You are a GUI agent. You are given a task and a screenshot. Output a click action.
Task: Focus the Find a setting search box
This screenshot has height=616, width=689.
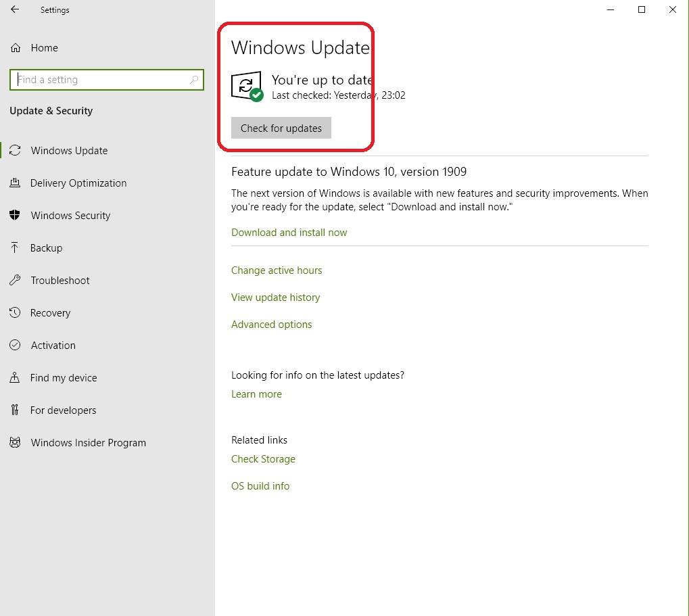(101, 80)
